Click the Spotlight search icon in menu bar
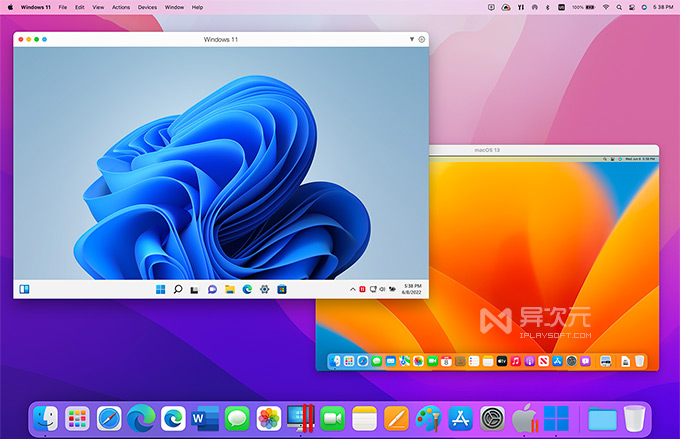The image size is (680, 439). click(619, 7)
